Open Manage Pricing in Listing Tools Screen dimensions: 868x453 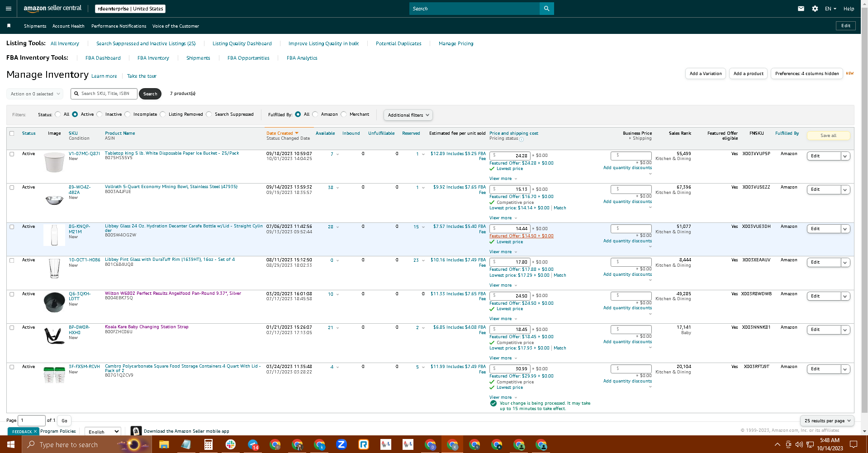(x=456, y=44)
